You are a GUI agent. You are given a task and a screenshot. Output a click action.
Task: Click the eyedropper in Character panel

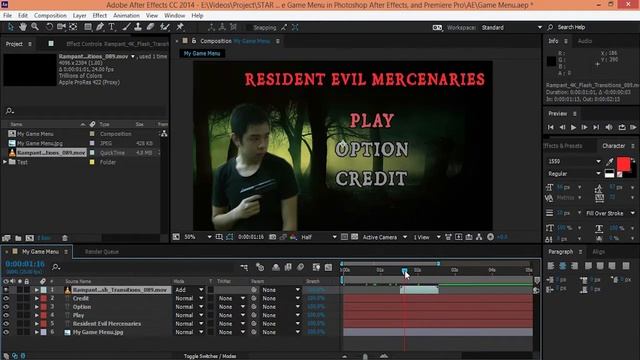pyautogui.click(x=610, y=162)
